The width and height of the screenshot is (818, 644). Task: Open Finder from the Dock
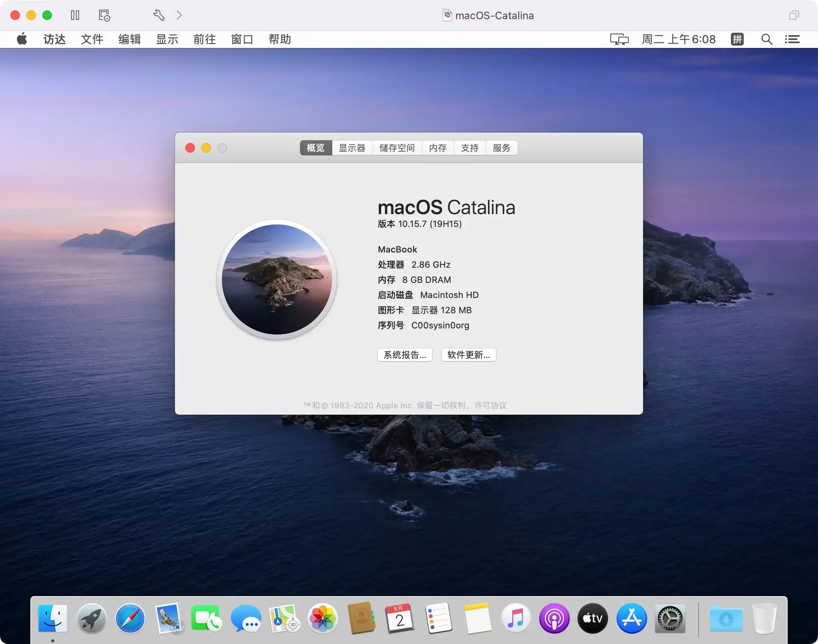pyautogui.click(x=53, y=618)
